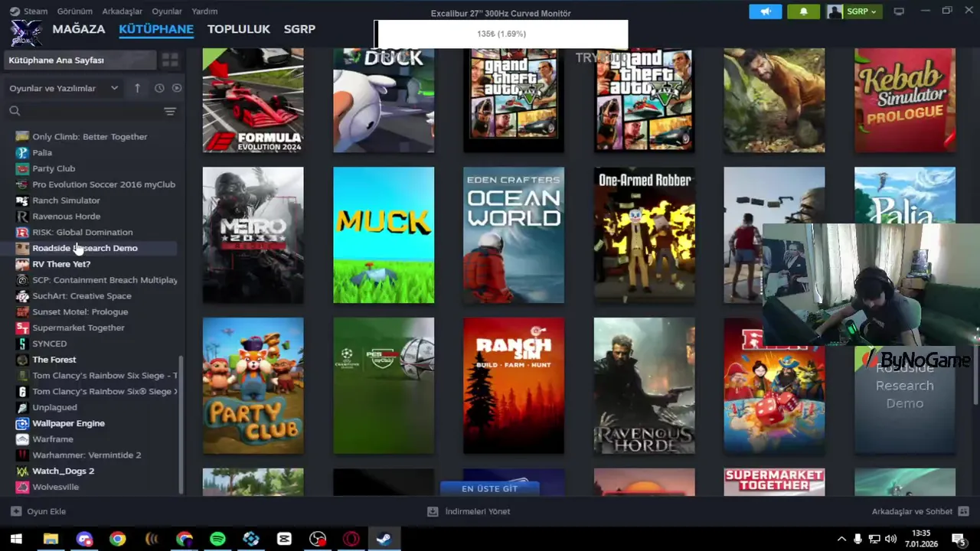Open the Steam menu
Screen dimensions: 980x551
point(35,11)
